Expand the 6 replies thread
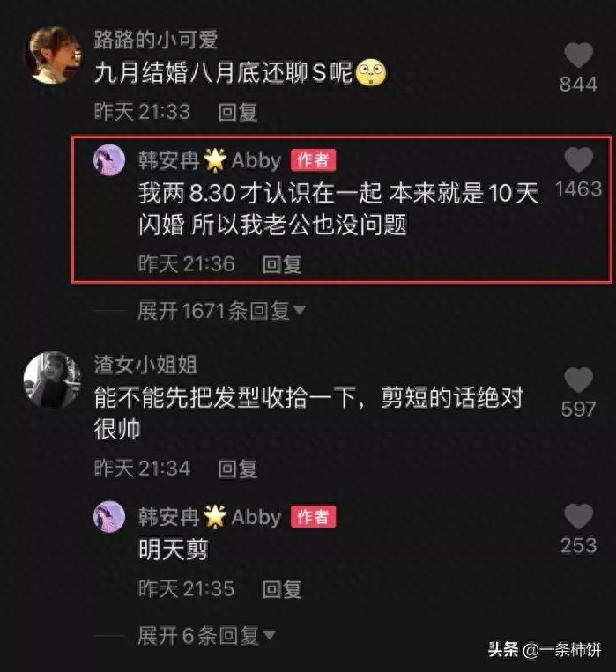Viewport: 616px width, 672px height. pyautogui.click(x=206, y=635)
